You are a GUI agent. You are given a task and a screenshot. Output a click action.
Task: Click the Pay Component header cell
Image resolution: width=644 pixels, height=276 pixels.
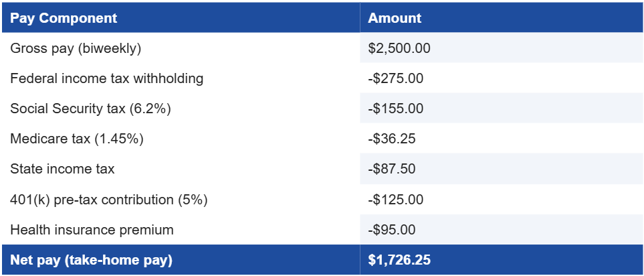181,17
